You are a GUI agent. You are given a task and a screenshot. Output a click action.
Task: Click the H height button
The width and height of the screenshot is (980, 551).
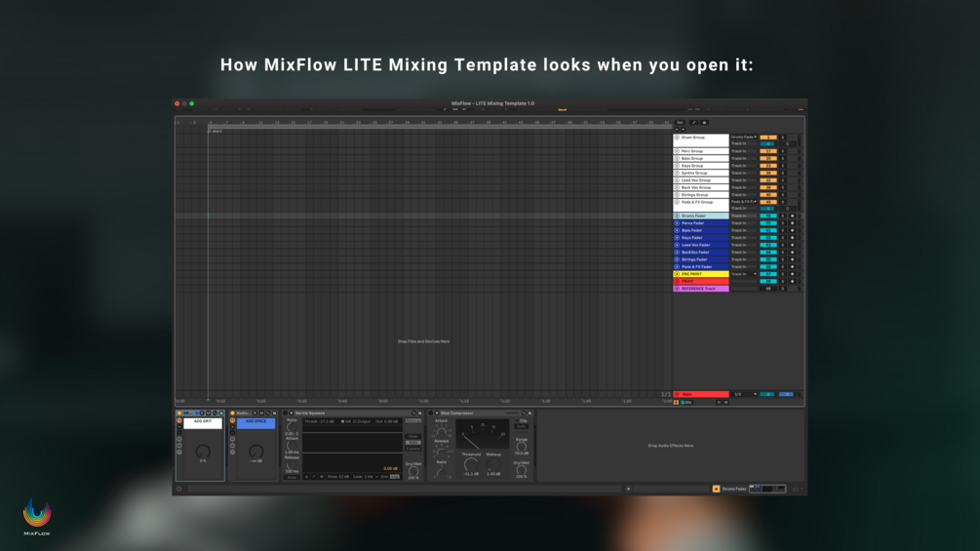tap(719, 403)
